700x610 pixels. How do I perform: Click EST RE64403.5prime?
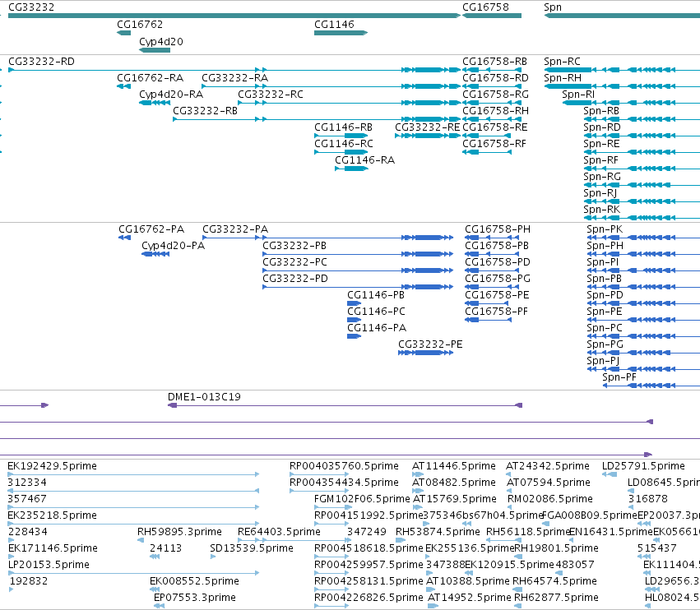[279, 533]
